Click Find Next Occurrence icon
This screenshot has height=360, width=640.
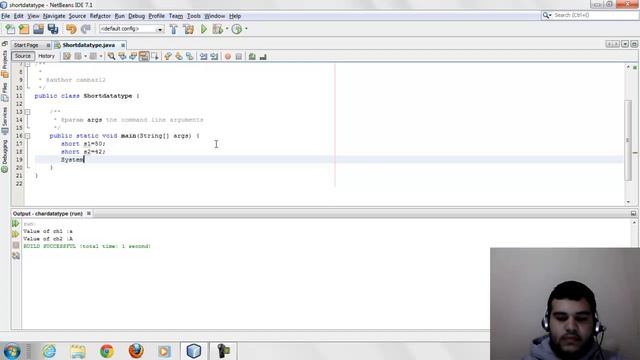pos(133,56)
